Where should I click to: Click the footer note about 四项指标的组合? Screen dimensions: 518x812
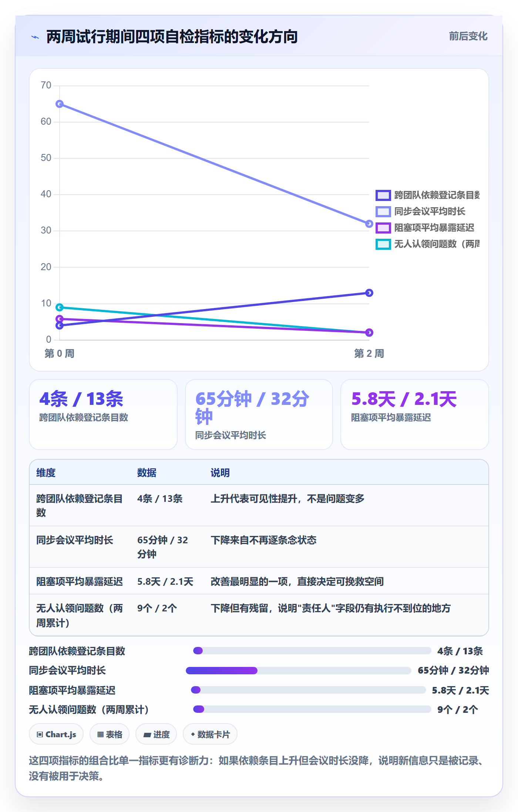[258, 768]
